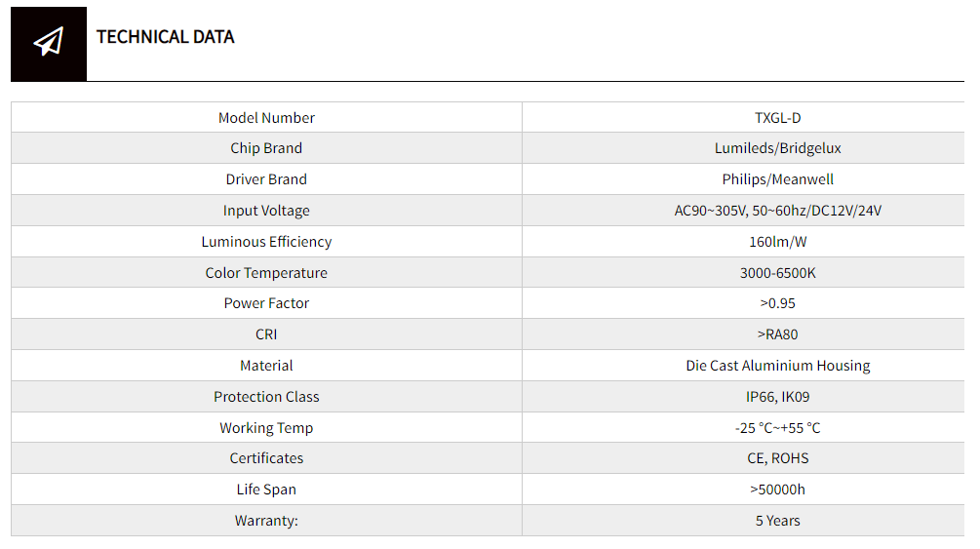The height and width of the screenshot is (549, 980).
Task: Select the Input Voltage label
Action: [x=266, y=211]
